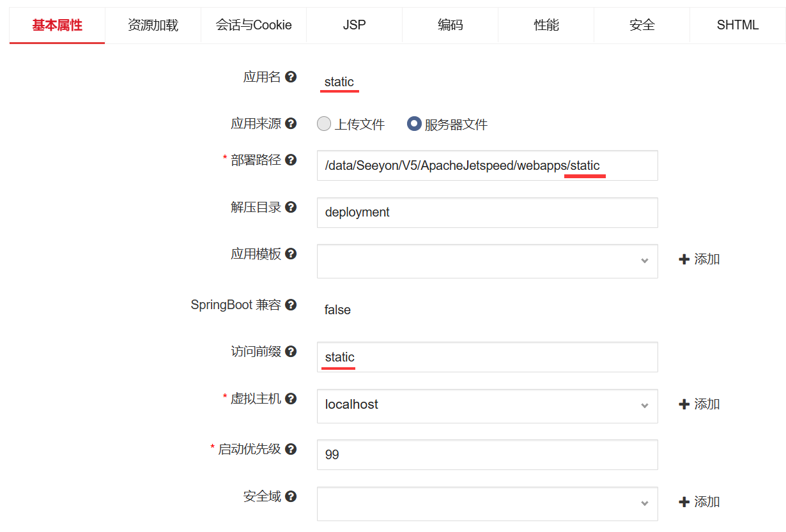Focus the 启动优先级 field showing 99
786x532 pixels.
tap(487, 455)
